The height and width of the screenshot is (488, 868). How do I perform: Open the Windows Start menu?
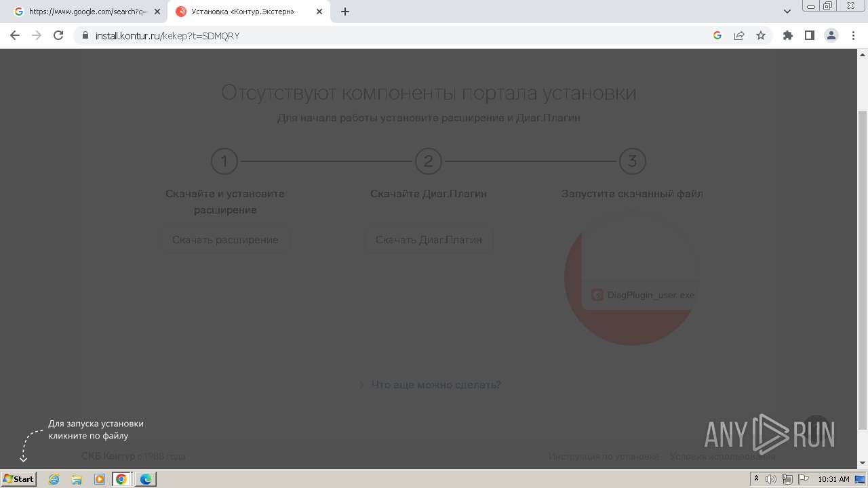[18, 479]
